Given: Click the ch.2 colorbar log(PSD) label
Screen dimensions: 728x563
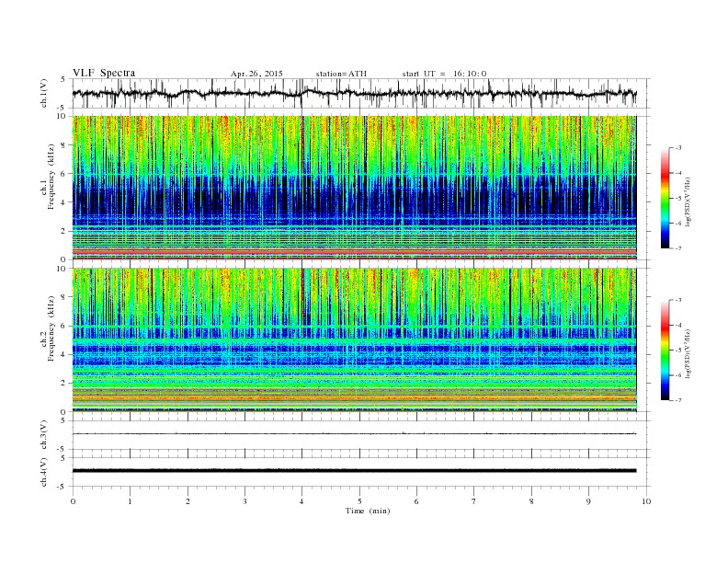Looking at the screenshot, I should tap(688, 353).
